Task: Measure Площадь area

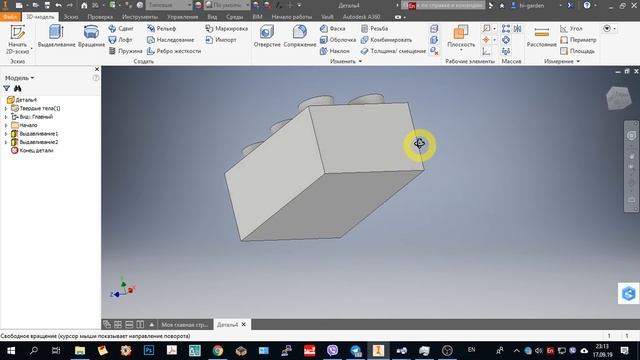Action: tap(577, 51)
